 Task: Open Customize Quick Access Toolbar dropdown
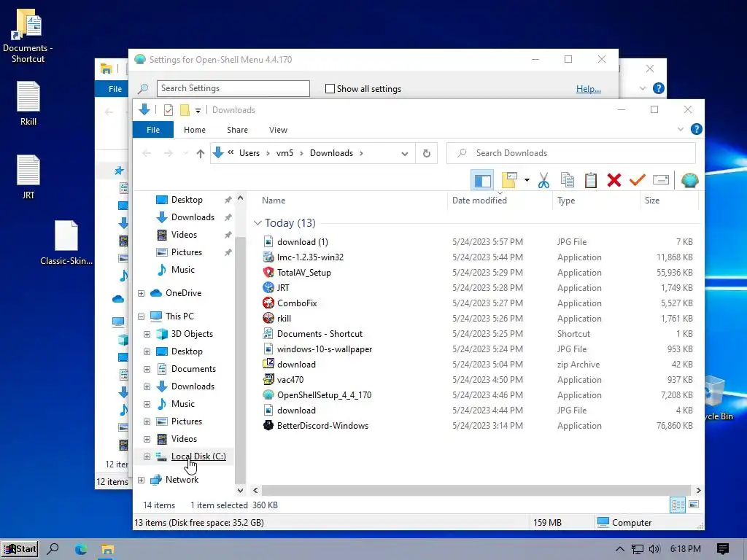[198, 111]
